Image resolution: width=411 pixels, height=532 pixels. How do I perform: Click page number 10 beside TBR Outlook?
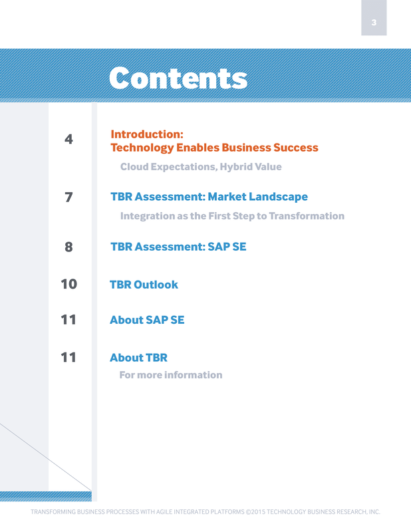68,285
